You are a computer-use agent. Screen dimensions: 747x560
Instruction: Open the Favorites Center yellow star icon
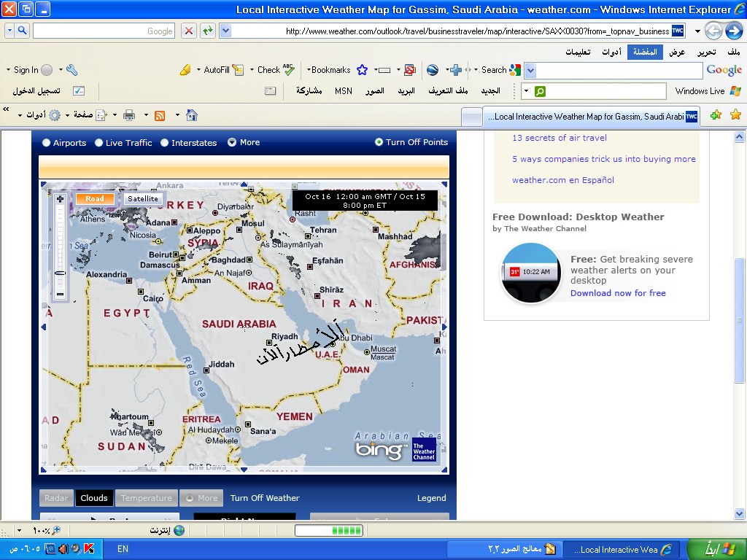tap(735, 114)
